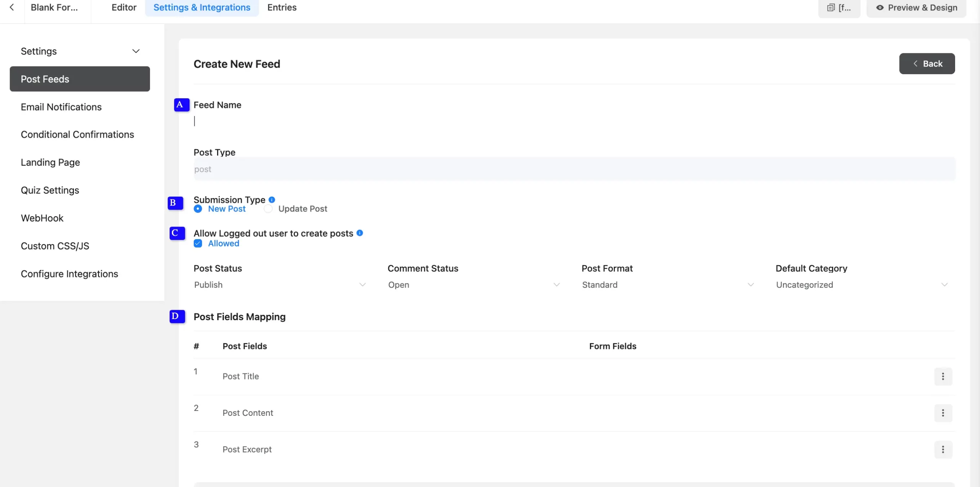Click the Post Fields column header
This screenshot has height=487, width=980.
click(245, 346)
